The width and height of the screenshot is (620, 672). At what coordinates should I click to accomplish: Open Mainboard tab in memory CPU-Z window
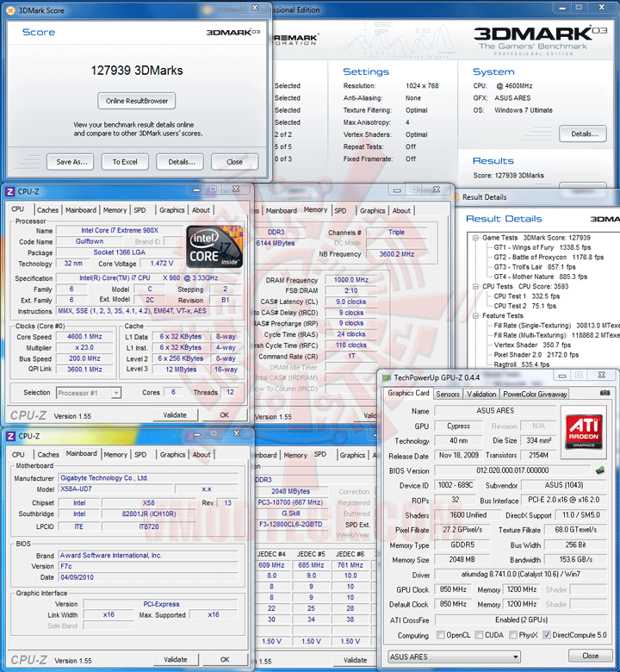pyautogui.click(x=281, y=210)
